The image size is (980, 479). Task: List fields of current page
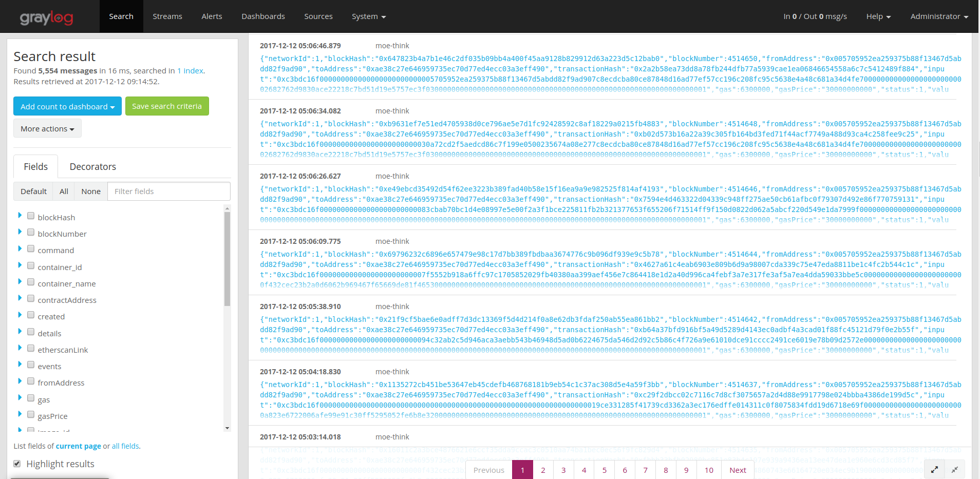coord(79,446)
